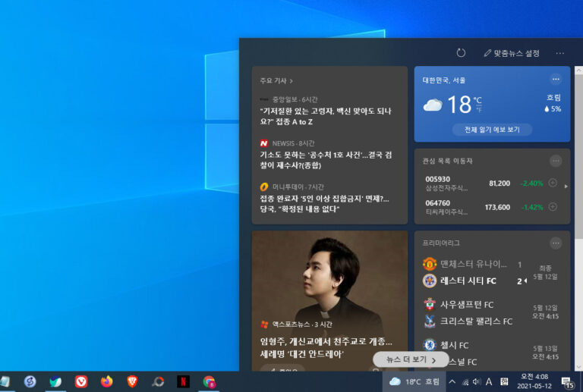Open the notification center with 15 badge
The width and height of the screenshot is (583, 392).
coord(567,382)
